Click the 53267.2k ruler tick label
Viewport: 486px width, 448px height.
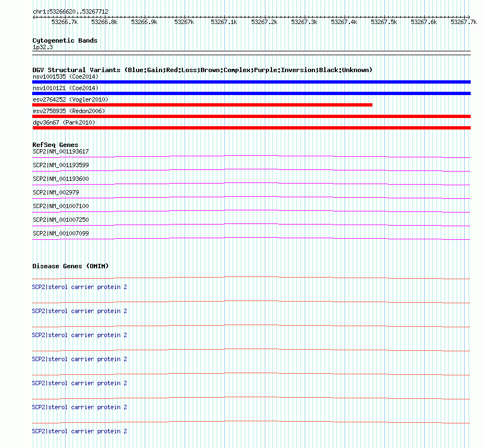pyautogui.click(x=264, y=22)
